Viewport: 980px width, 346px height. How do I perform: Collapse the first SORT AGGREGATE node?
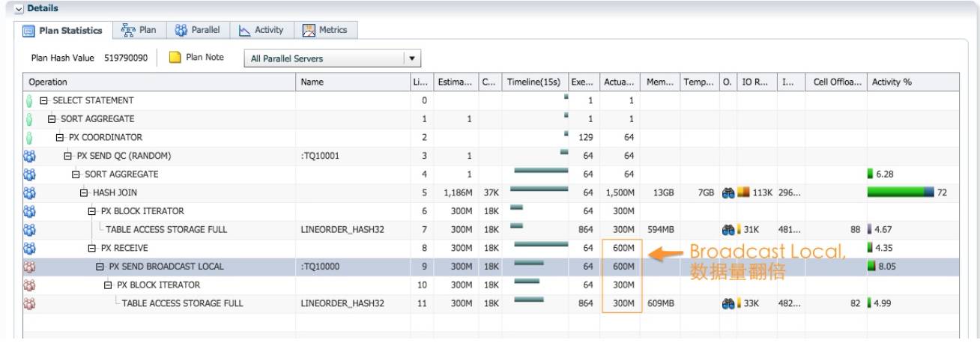[52, 119]
